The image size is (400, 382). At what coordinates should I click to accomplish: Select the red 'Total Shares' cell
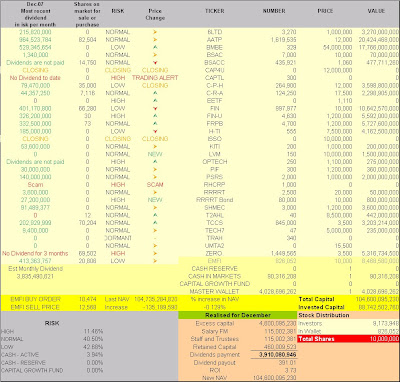(x=316, y=339)
